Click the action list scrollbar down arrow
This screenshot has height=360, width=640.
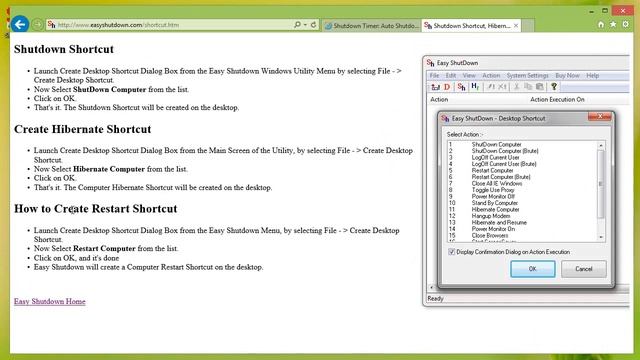tap(601, 237)
